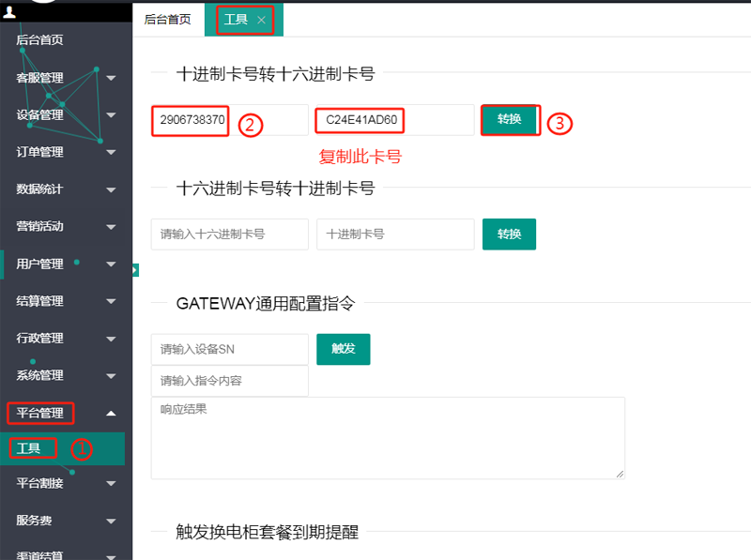Screen dimensions: 751x560
Task: Click the 触发换电柜套餐到期提醒 heading
Action: coord(268,532)
